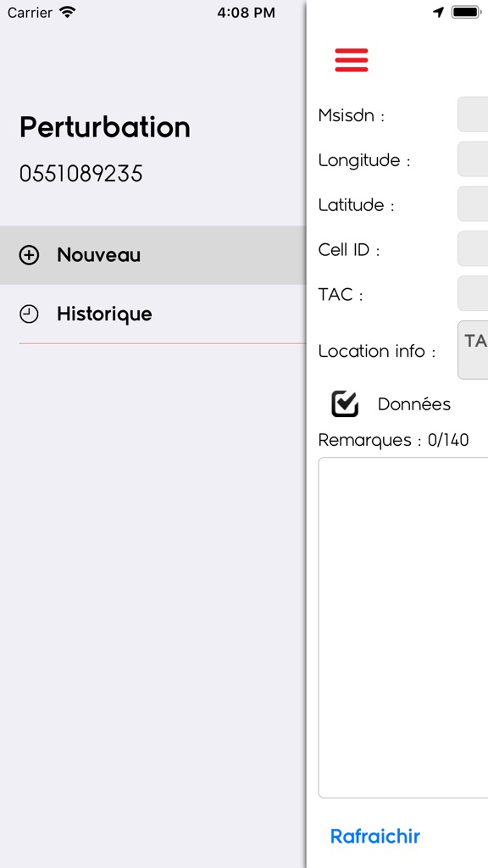Tap the red hamburger menu icon
Screen dimensions: 488x868
coord(352,60)
